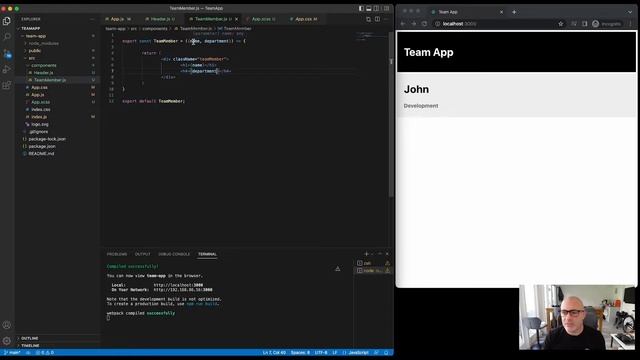Open the Manage gear menu in VS Code
This screenshot has width=640, height=360.
point(7,341)
